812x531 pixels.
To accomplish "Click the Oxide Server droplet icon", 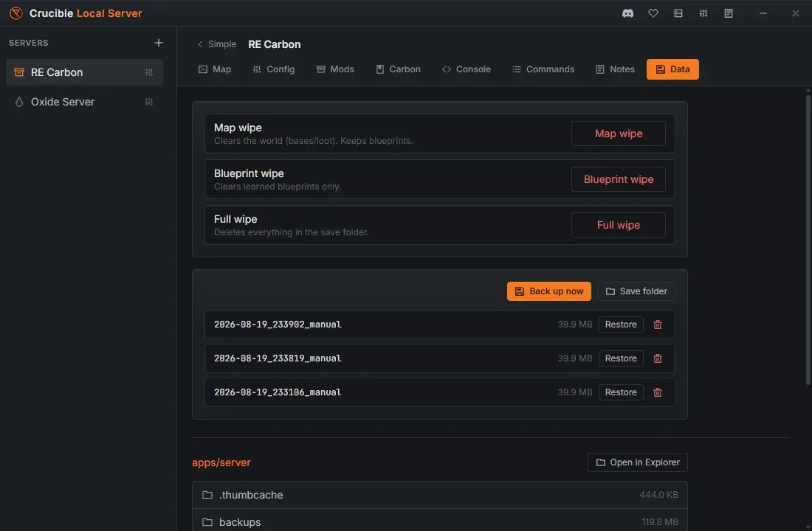I will (x=19, y=102).
